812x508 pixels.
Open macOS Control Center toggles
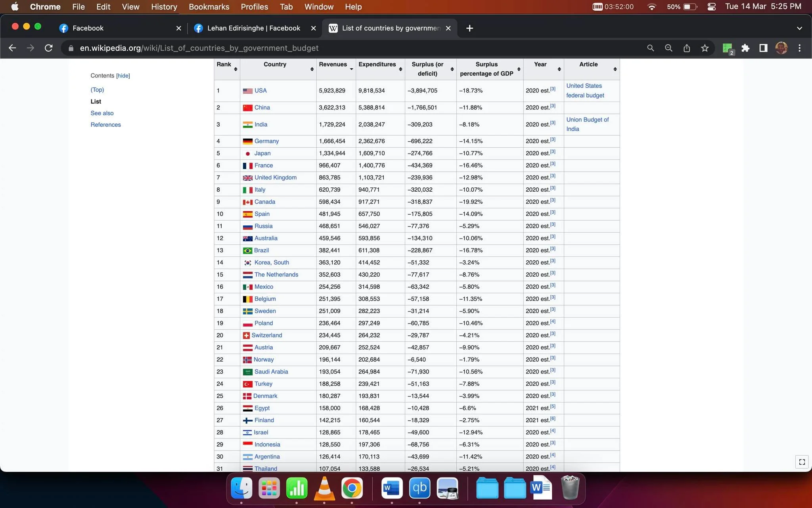pos(711,7)
